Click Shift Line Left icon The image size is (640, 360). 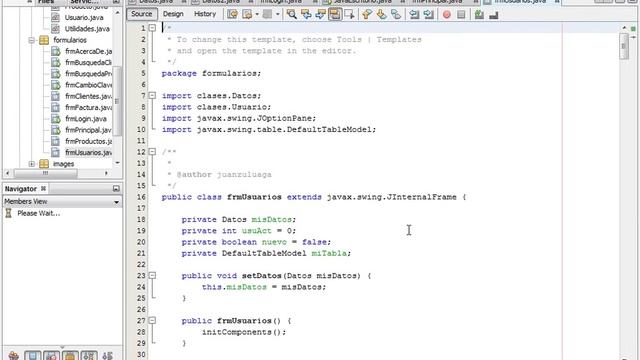414,14
